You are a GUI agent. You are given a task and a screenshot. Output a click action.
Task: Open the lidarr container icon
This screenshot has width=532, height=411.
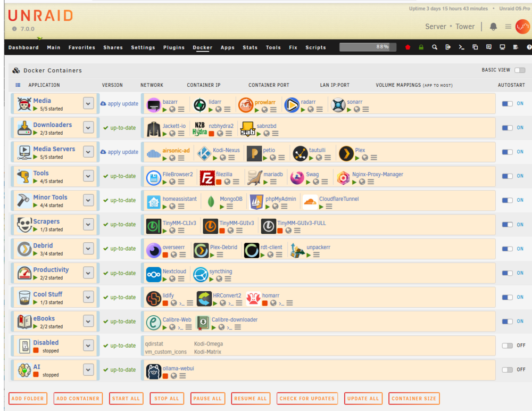[x=199, y=105]
